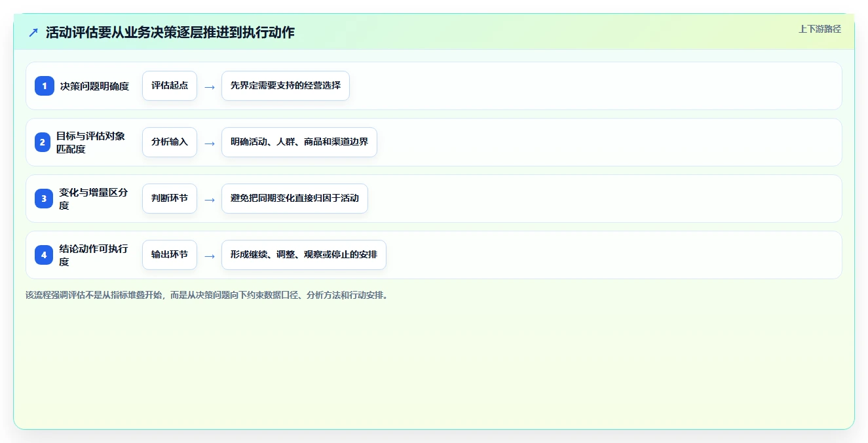This screenshot has width=868, height=443.
Task: Click the 决策问题明确度 step label
Action: coord(95,86)
